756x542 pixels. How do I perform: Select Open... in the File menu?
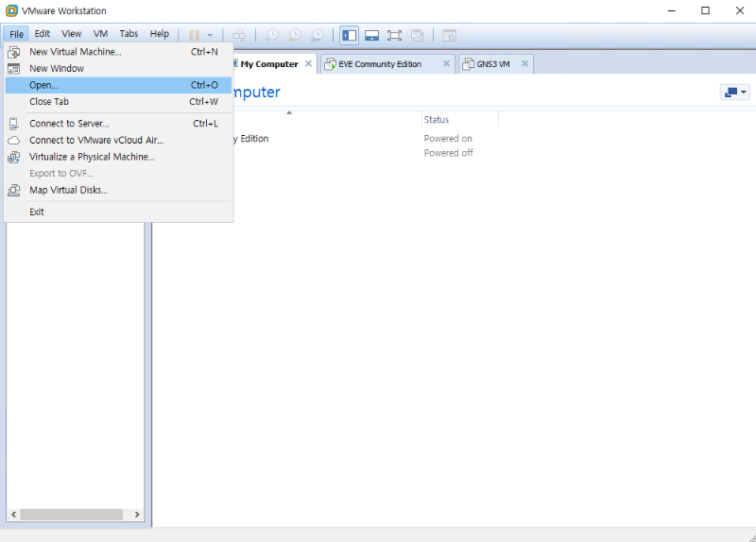[x=43, y=85]
